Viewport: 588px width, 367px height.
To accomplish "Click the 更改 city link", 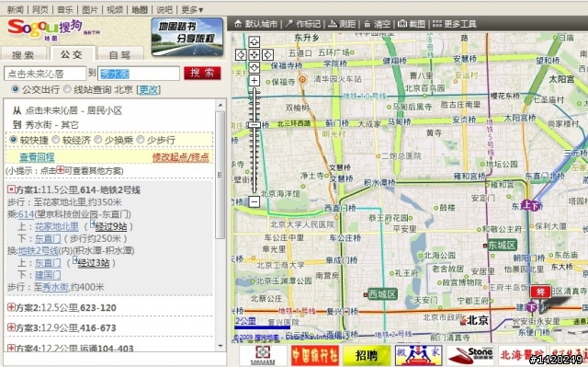I will [x=149, y=90].
